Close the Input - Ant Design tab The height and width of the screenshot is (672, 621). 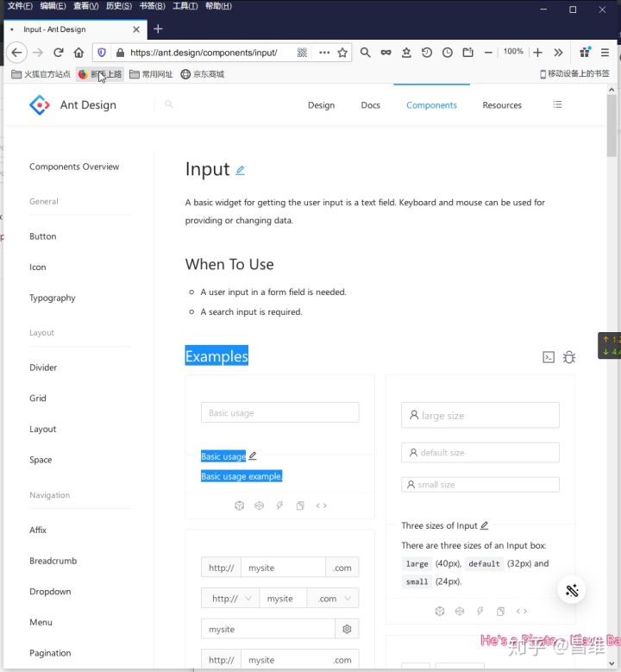pos(136,29)
